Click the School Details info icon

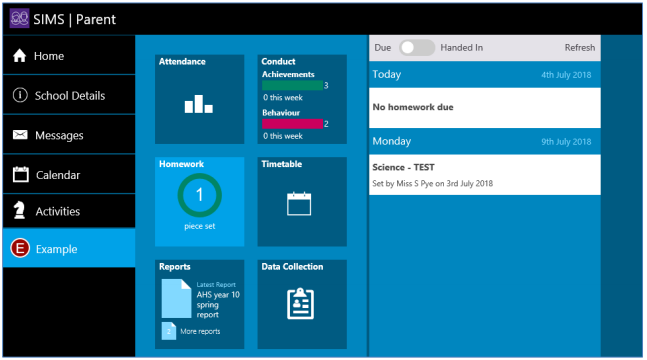20,95
